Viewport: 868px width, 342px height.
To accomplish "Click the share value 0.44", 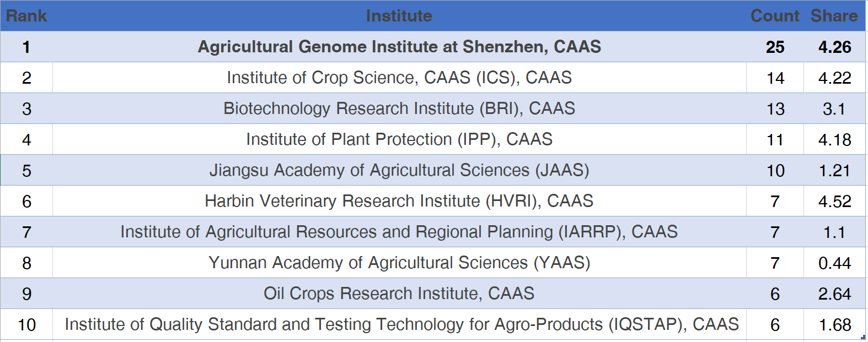I will pos(834,263).
